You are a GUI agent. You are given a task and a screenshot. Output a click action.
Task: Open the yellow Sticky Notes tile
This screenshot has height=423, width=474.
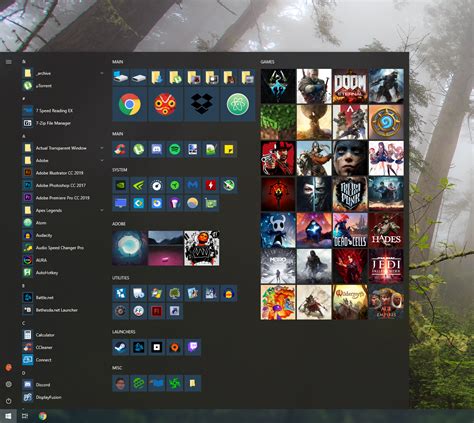[x=229, y=149]
